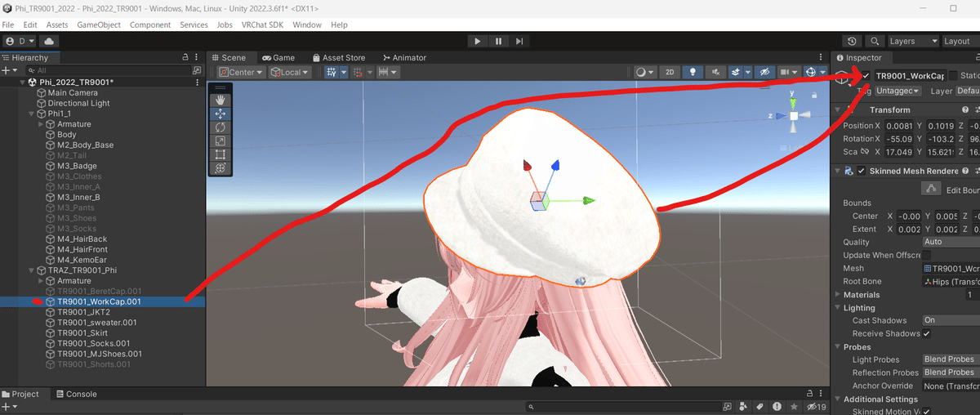Select TR9001_Skirt in Hierarchy
This screenshot has height=415, width=980.
tap(83, 332)
